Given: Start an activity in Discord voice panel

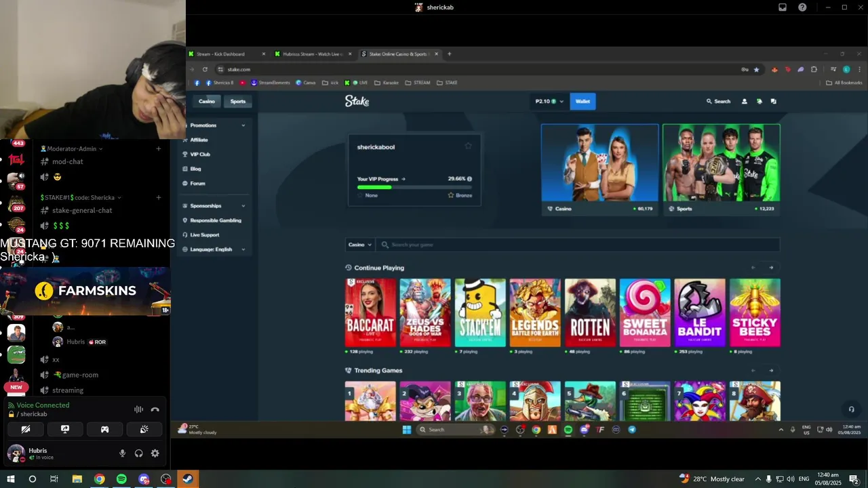Looking at the screenshot, I should click(104, 429).
